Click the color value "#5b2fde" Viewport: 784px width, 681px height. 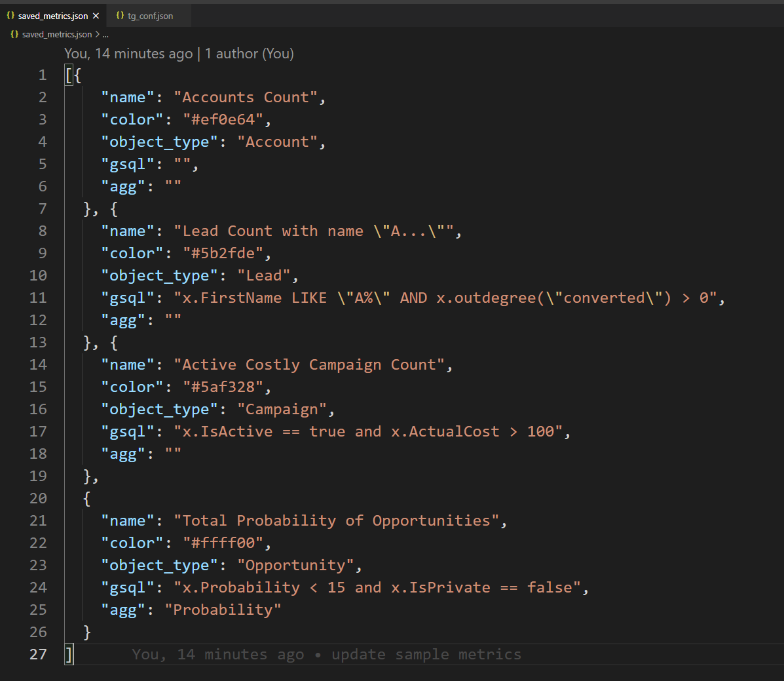pyautogui.click(x=223, y=253)
